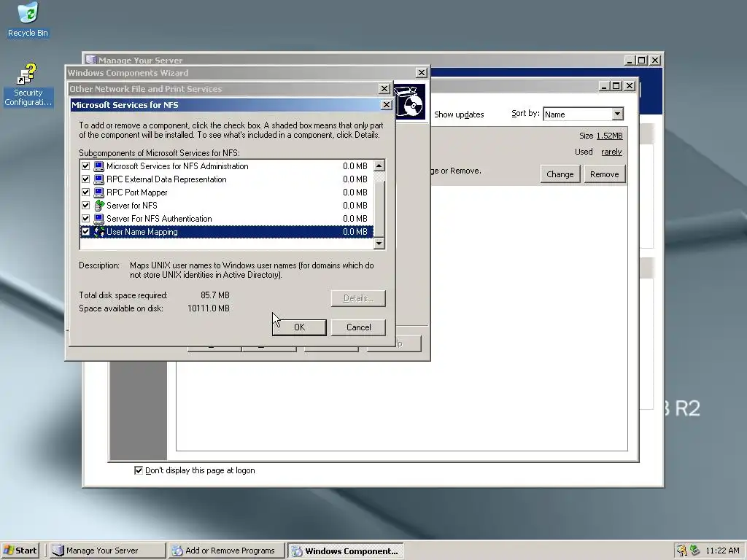Screen dimensions: 747x560
Task: Select Microsoft Services for NFS Administration icon
Action: 98,166
